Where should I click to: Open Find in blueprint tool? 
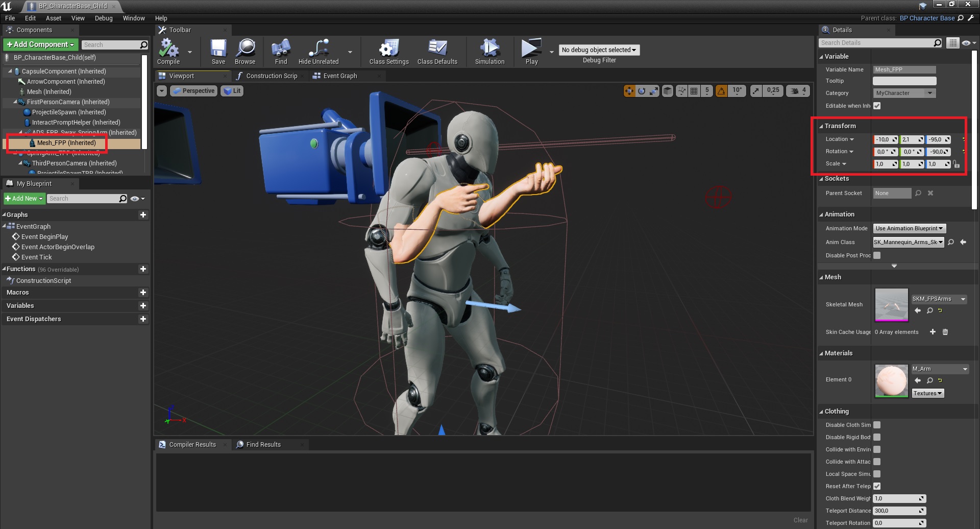click(x=281, y=50)
